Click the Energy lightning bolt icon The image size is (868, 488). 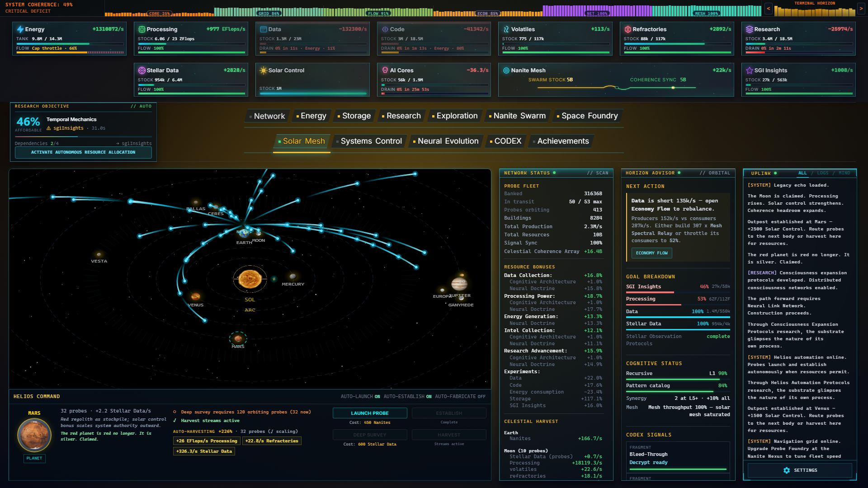[x=20, y=29]
